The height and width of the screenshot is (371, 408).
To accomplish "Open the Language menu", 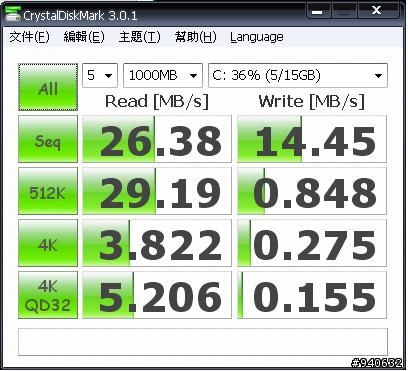I will (257, 37).
